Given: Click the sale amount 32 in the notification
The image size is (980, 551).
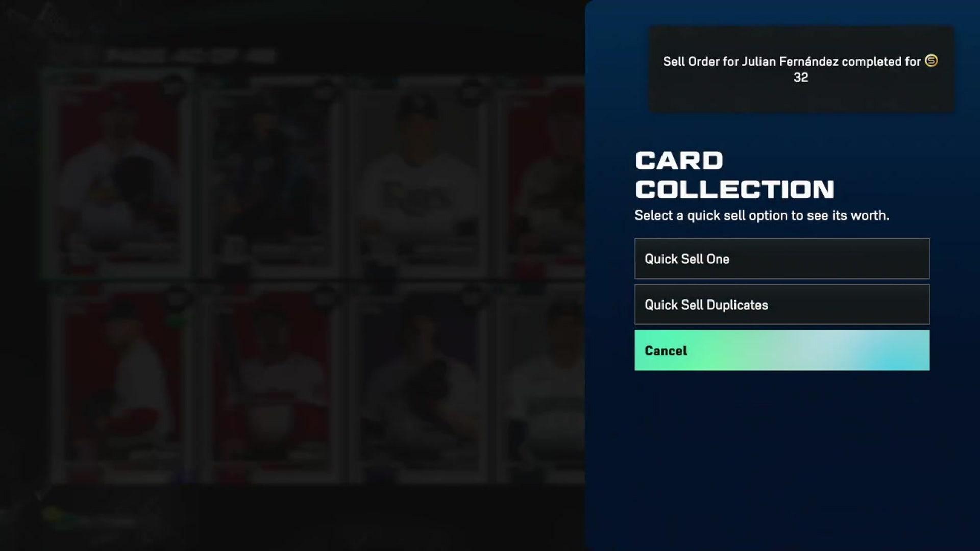Looking at the screenshot, I should tap(801, 78).
